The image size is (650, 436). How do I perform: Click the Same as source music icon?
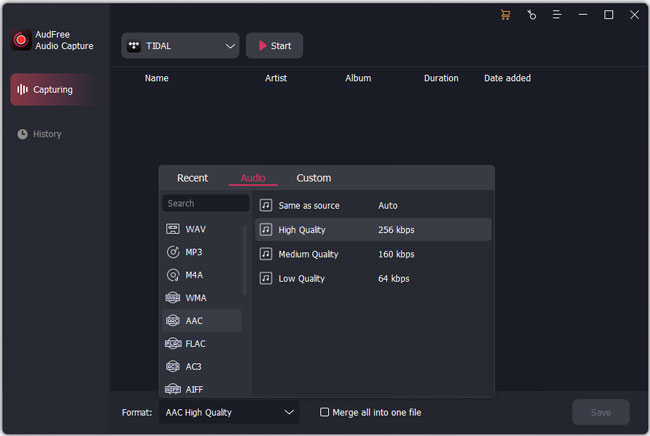(x=266, y=205)
